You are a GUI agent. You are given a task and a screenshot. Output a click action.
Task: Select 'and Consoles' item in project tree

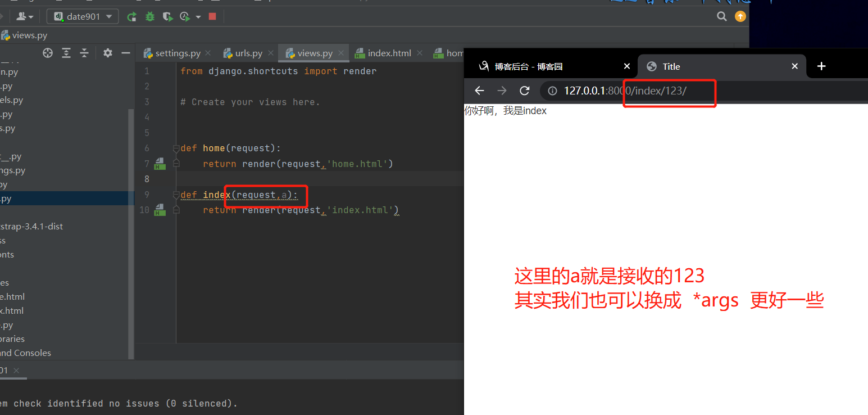[25, 353]
